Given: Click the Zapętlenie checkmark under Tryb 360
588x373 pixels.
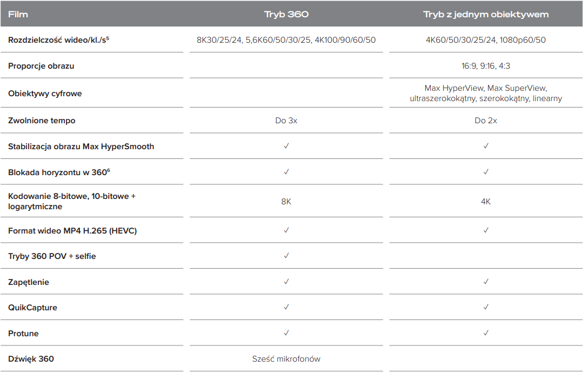Looking at the screenshot, I should (286, 282).
